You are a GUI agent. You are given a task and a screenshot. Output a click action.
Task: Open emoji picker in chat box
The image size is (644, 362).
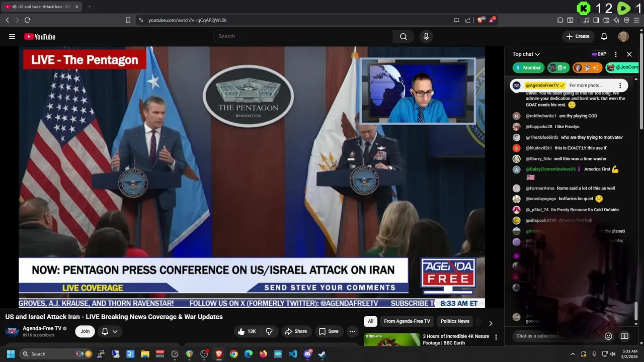pos(608,336)
